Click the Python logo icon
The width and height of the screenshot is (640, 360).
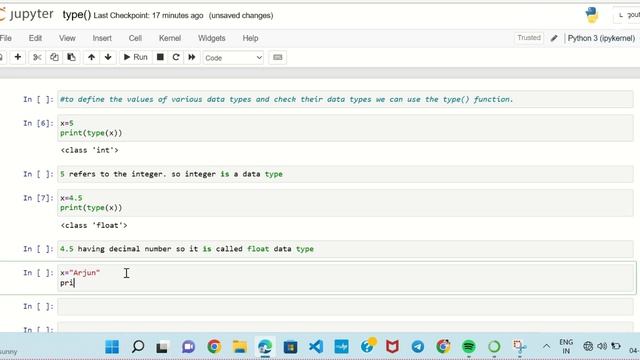pos(592,15)
